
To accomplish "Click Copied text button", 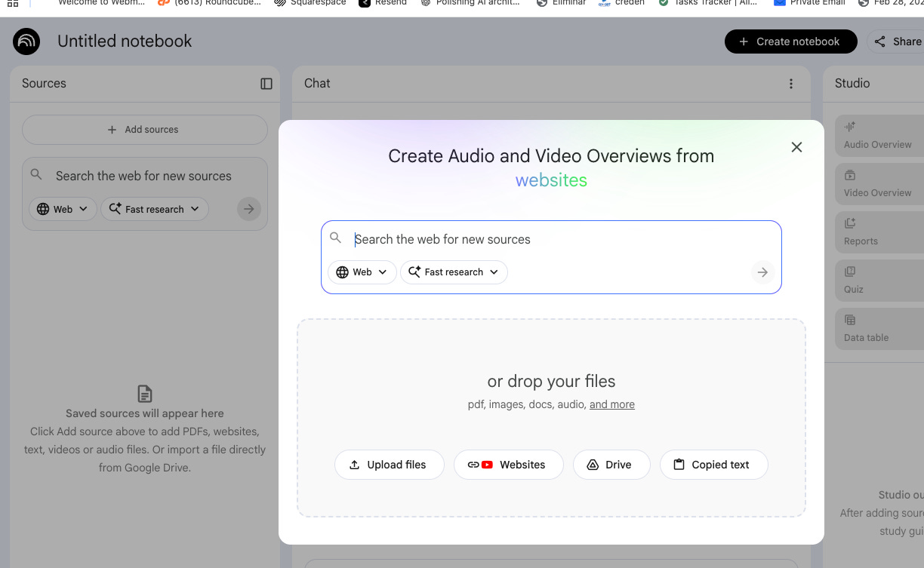I will 714,465.
